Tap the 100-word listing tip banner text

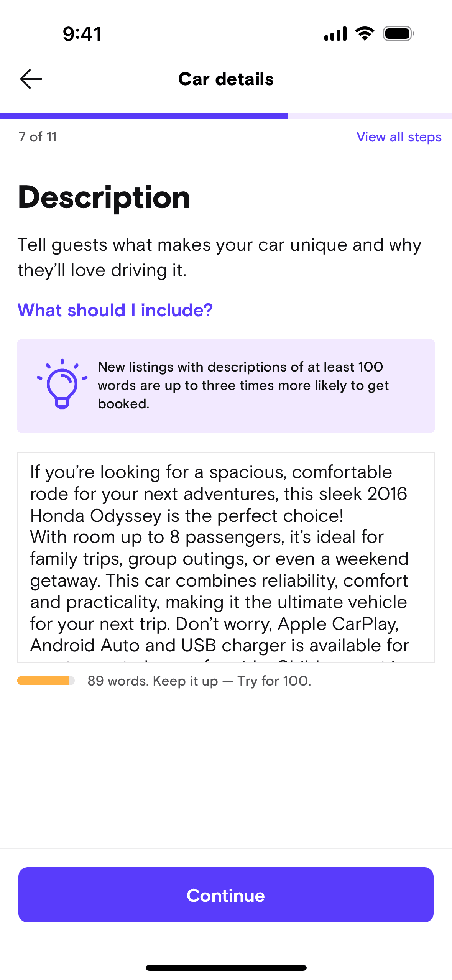click(x=243, y=385)
